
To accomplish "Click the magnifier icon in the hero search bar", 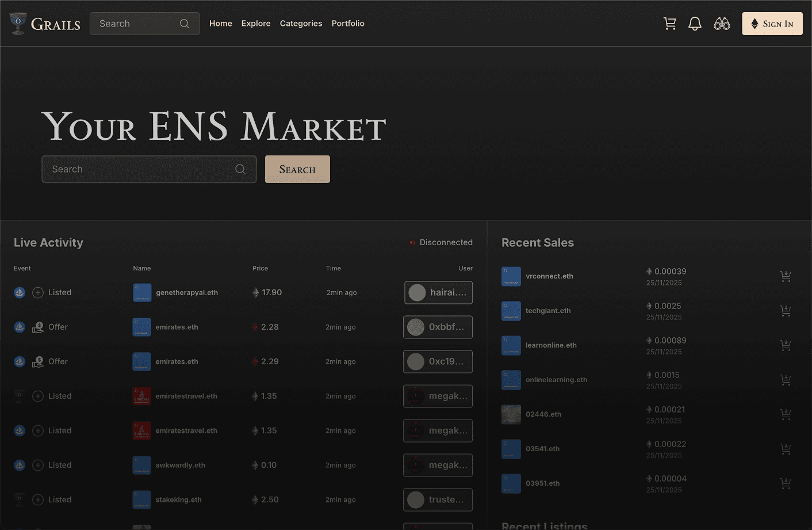I will point(240,169).
